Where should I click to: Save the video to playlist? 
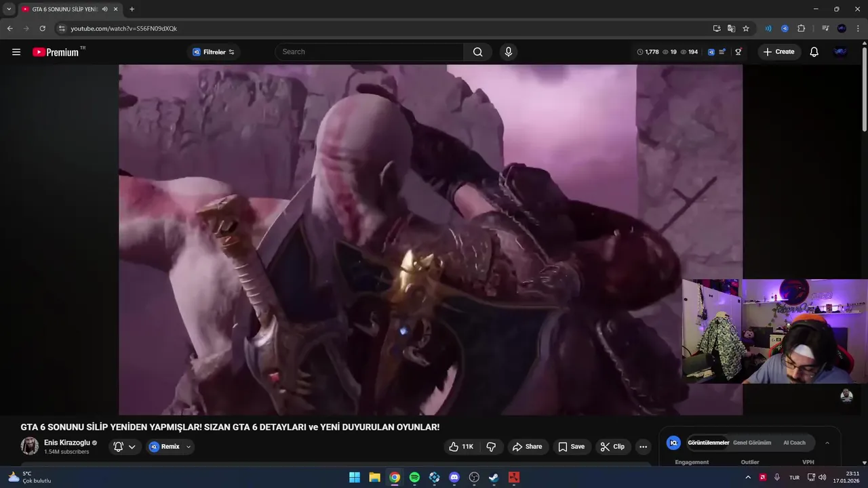(x=571, y=447)
